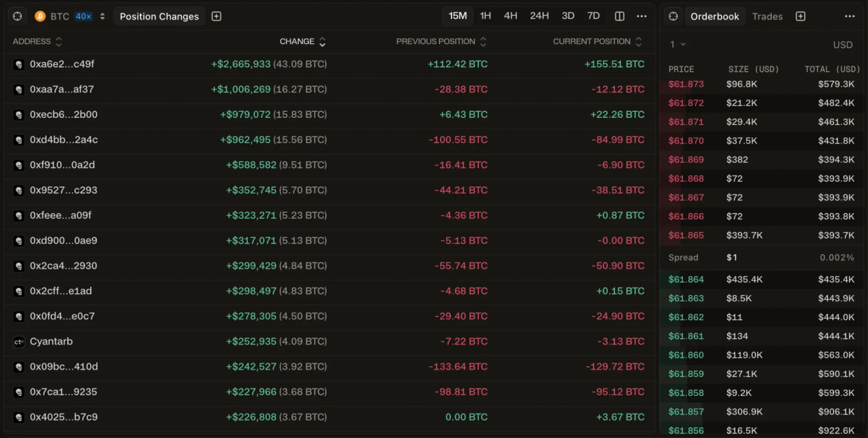868x438 pixels.
Task: Select the $61.873 ask price level
Action: pyautogui.click(x=686, y=84)
